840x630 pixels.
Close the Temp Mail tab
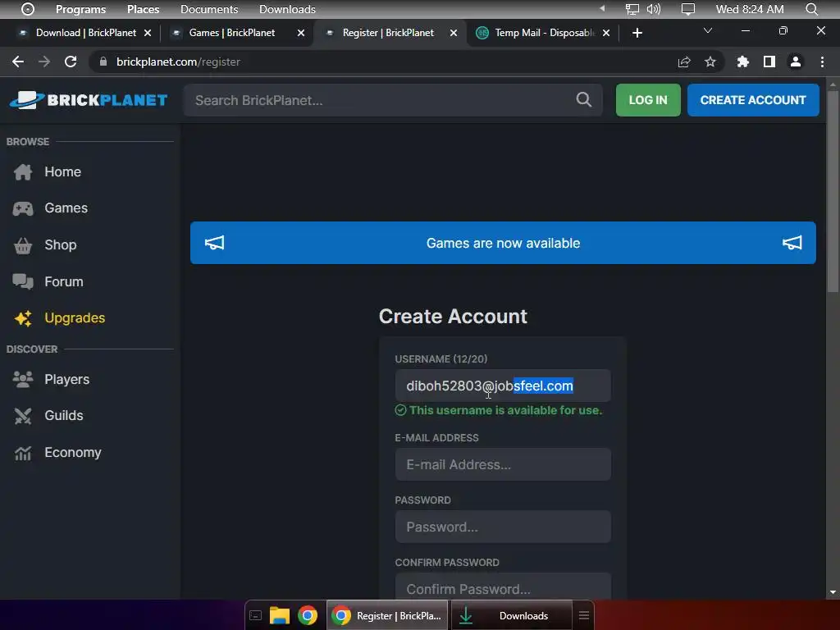pos(606,33)
